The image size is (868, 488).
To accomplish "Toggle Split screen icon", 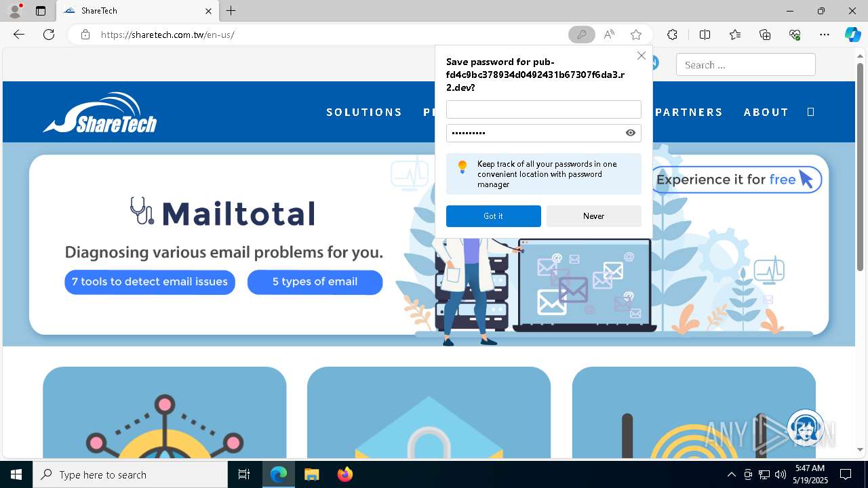I will pyautogui.click(x=705, y=35).
